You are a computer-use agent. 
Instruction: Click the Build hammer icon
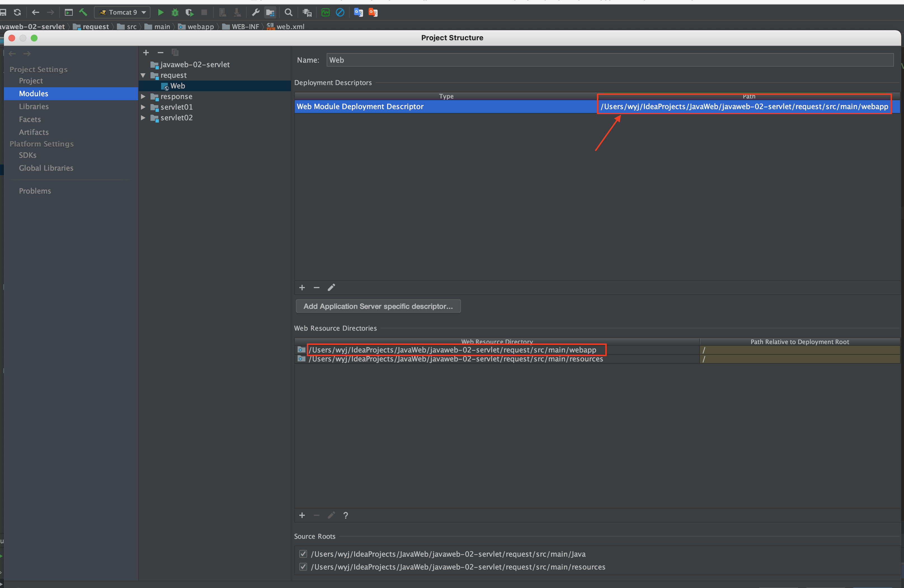point(83,13)
